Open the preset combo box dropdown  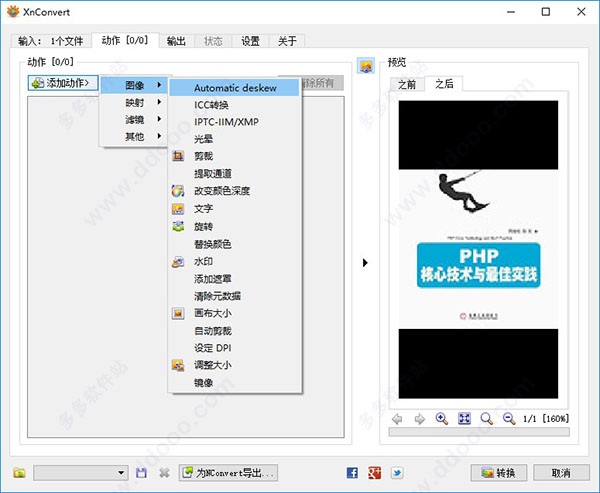click(x=81, y=473)
